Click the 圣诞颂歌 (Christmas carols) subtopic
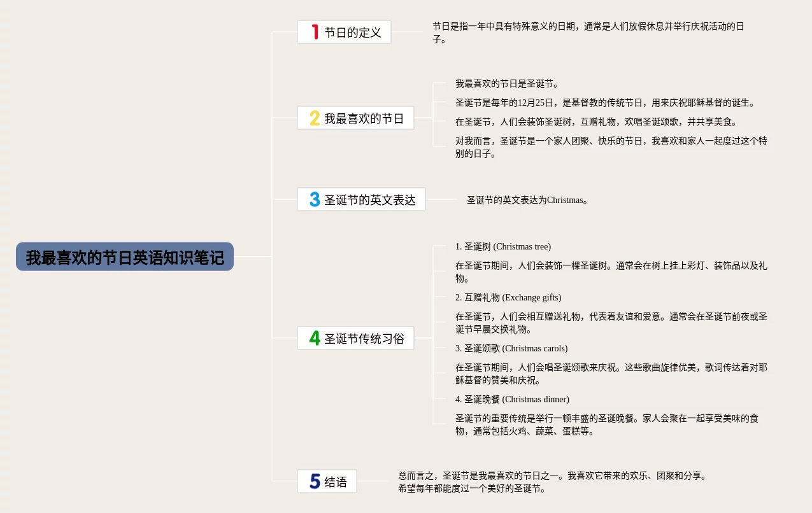Image resolution: width=812 pixels, height=513 pixels. pos(511,348)
